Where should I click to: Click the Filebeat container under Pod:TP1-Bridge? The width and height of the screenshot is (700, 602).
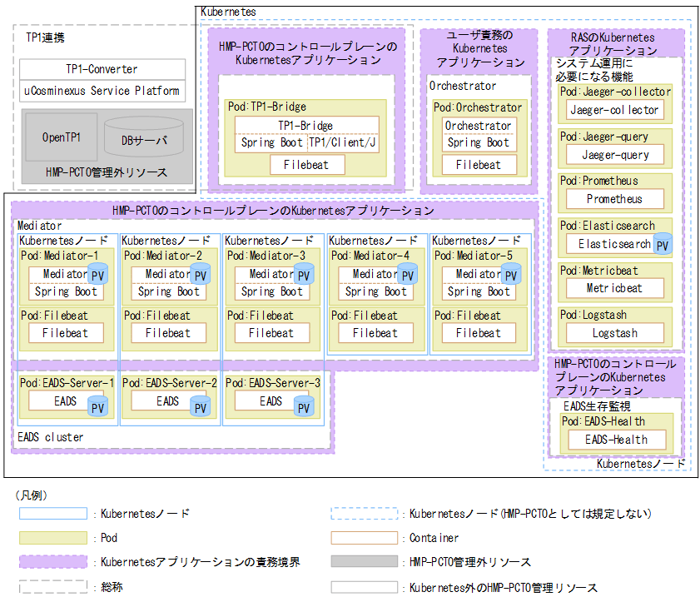click(306, 164)
